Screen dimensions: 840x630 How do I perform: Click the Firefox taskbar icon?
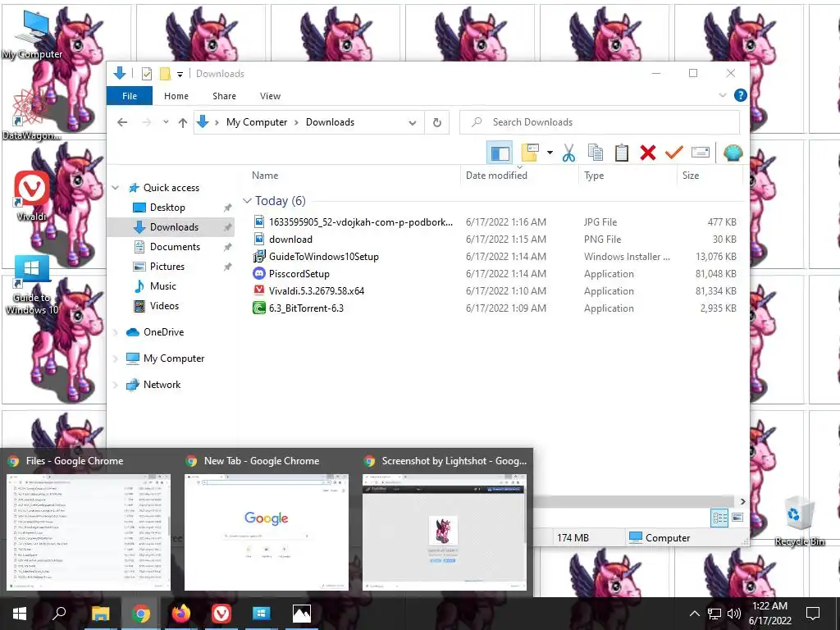[x=181, y=614]
